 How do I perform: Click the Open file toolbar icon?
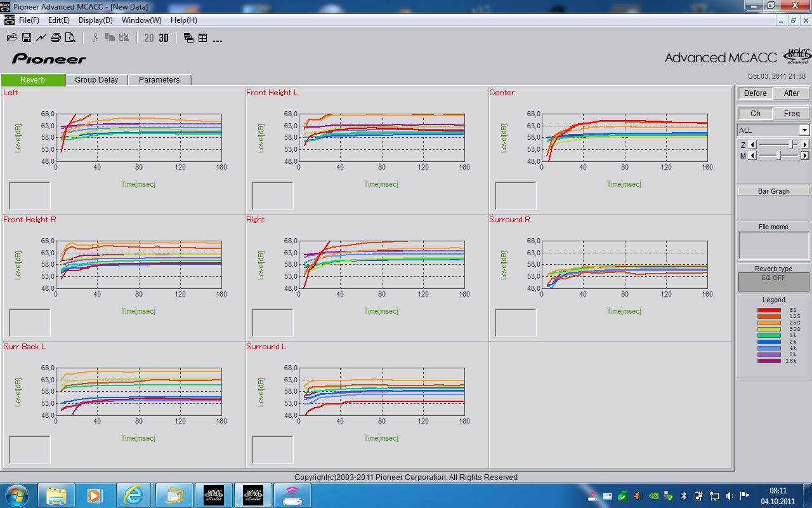pos(11,38)
